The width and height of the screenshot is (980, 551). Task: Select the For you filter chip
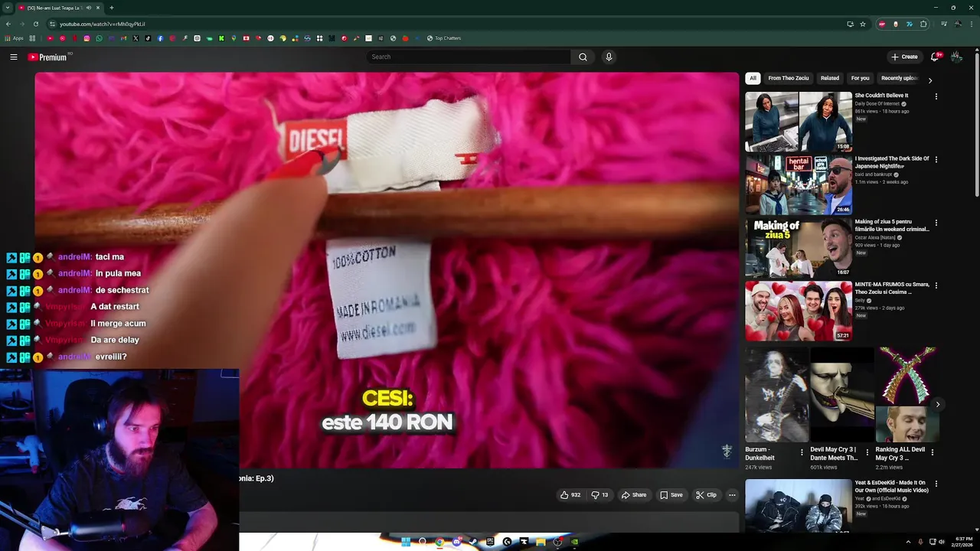(x=861, y=78)
